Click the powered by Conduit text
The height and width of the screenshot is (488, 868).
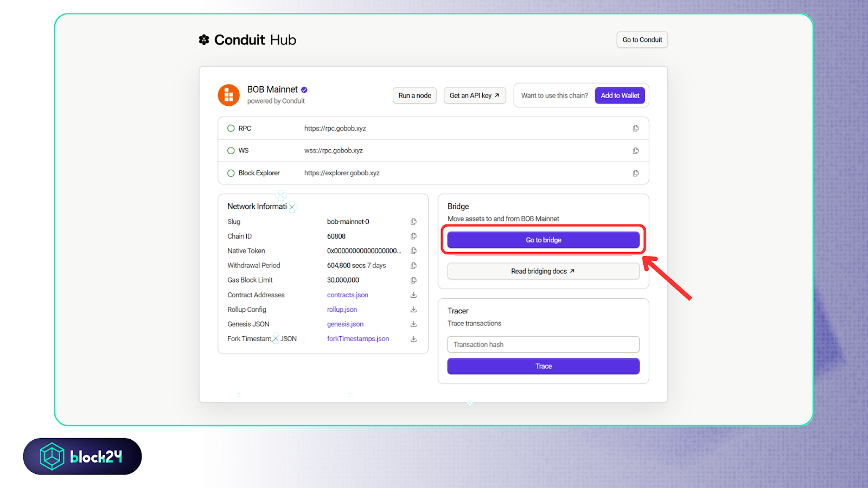pos(276,101)
